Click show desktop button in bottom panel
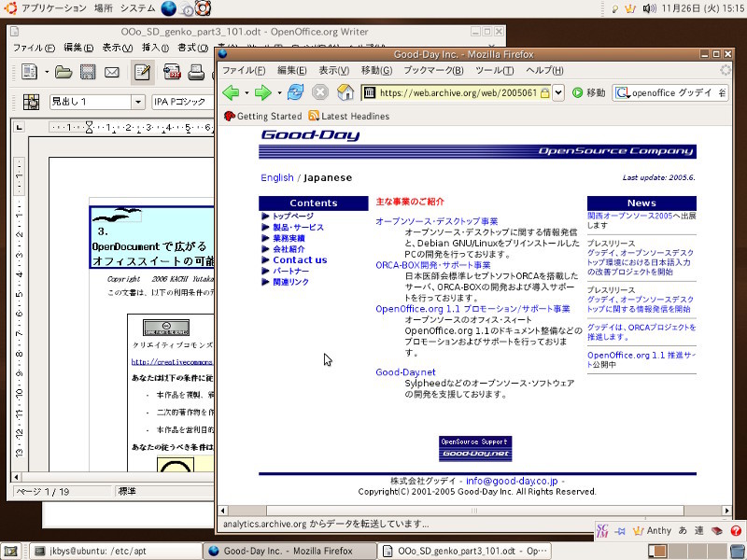The width and height of the screenshot is (747, 560). coord(10,551)
